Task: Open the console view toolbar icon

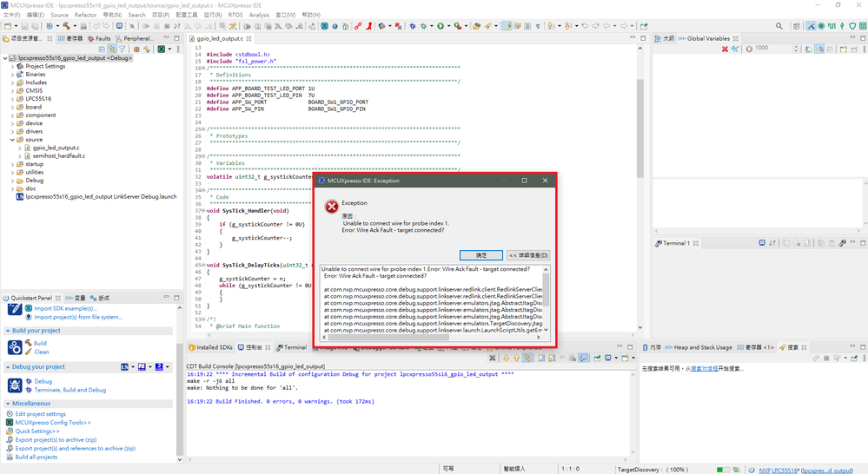Action: point(120,26)
